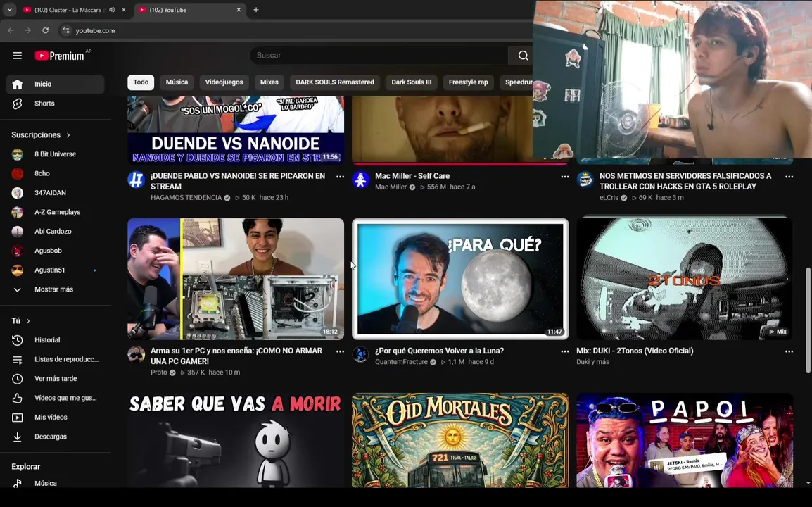
Task: Select the Mixes filter chip
Action: (x=269, y=82)
